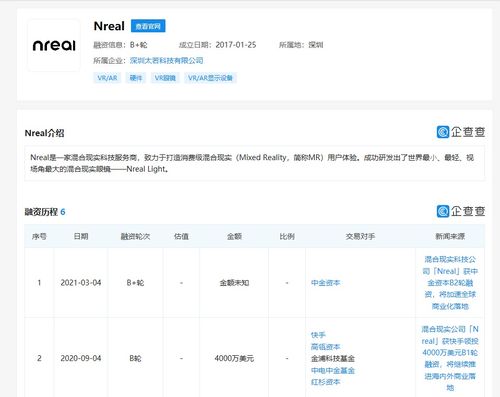Image resolution: width=500 pixels, height=397 pixels.
Task: Click the 中金资本 investor link
Action: point(325,283)
